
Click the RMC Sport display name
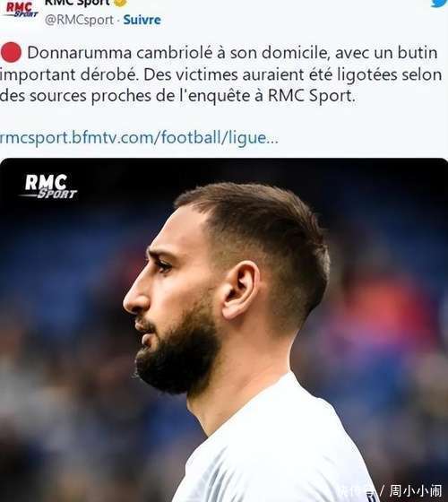[77, 3]
